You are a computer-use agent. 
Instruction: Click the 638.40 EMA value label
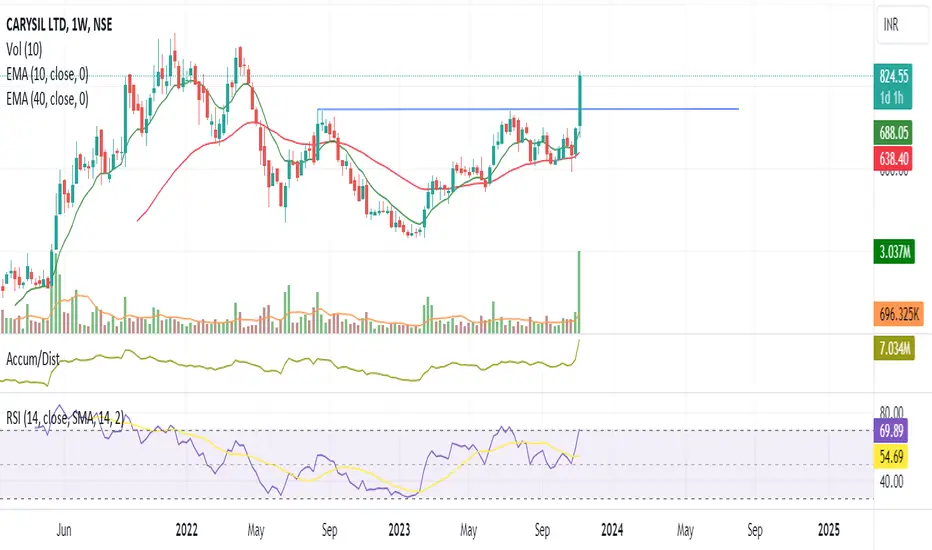(x=893, y=159)
